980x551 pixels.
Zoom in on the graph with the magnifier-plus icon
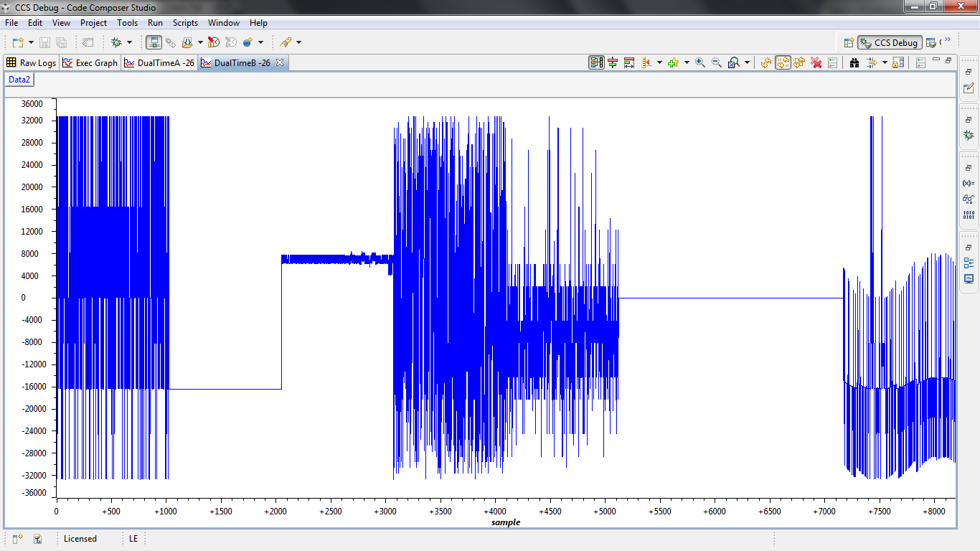[x=699, y=62]
